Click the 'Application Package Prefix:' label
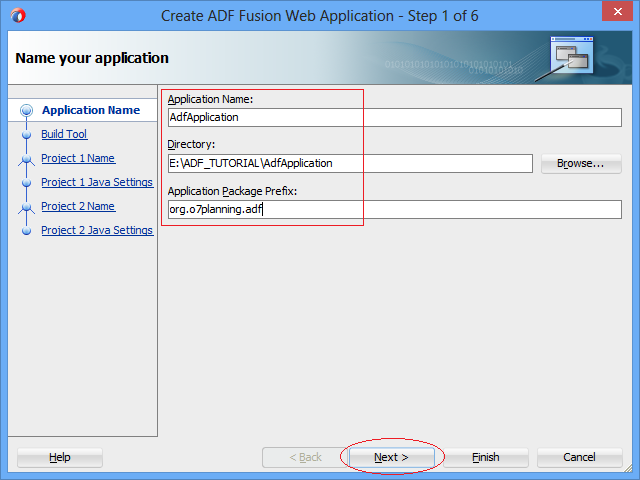The image size is (640, 480). 232,191
